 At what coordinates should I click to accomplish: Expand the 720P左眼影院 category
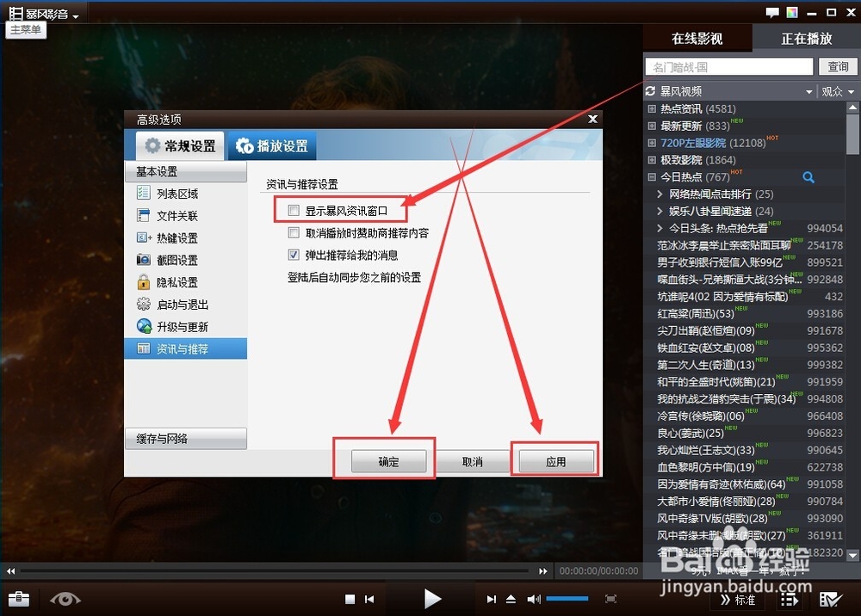[x=652, y=143]
